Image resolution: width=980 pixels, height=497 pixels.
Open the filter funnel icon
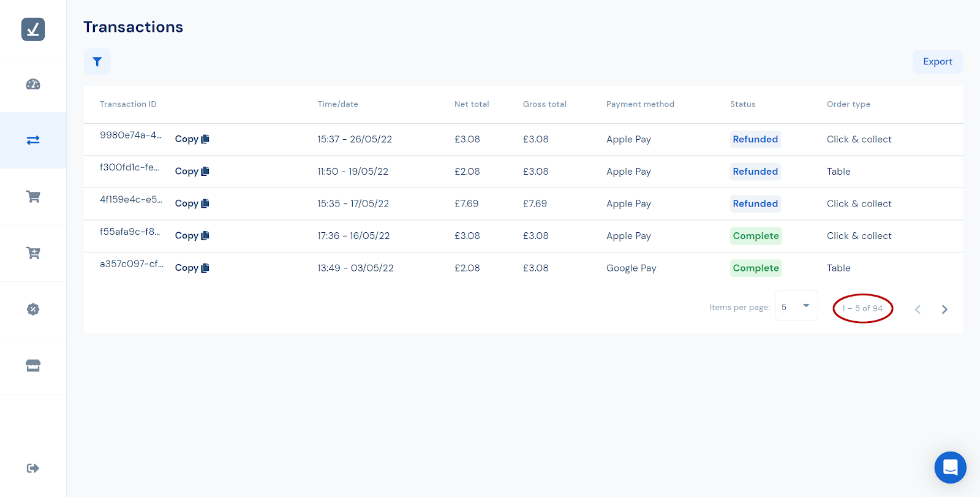coord(97,62)
